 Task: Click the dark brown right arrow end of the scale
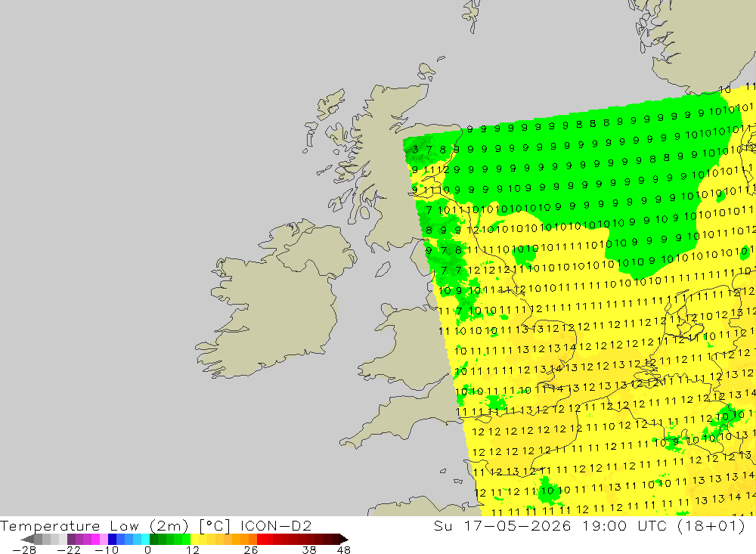[x=344, y=540]
